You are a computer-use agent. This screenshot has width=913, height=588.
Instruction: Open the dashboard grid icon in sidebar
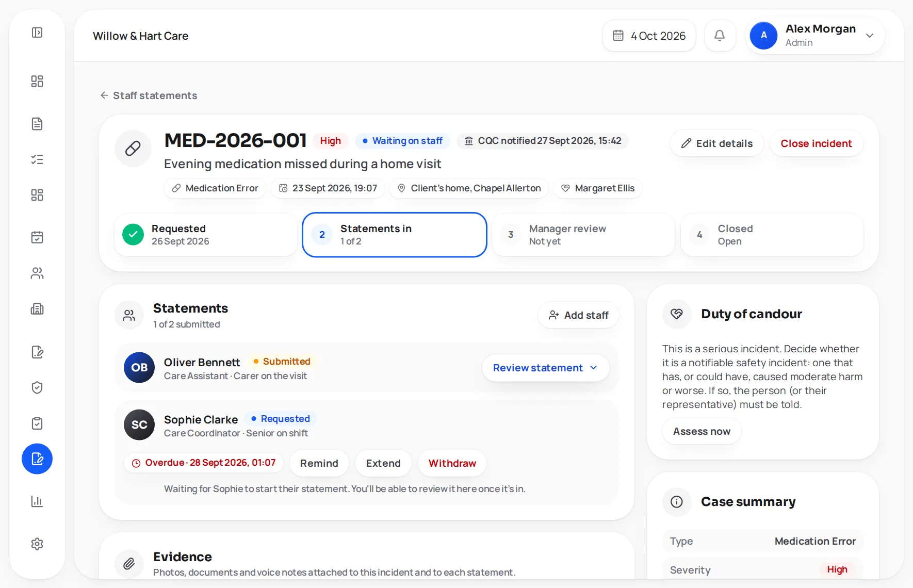(x=37, y=81)
